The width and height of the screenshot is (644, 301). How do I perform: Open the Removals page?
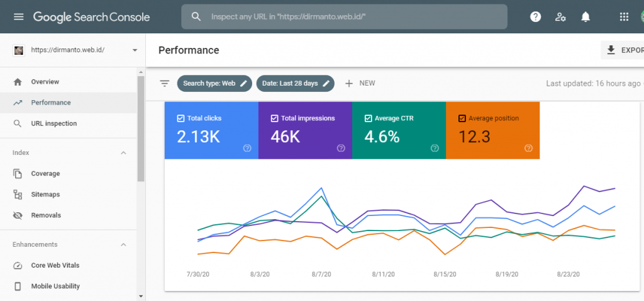(x=68, y=215)
